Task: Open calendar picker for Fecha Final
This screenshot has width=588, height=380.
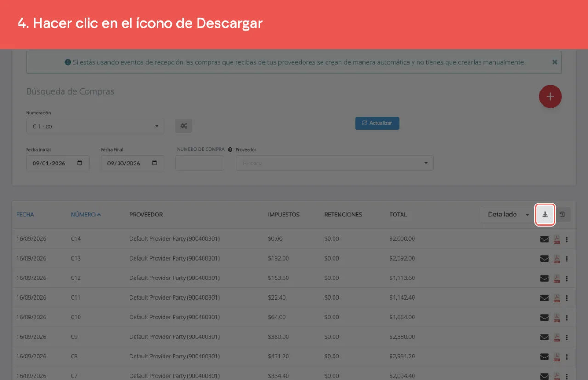Action: coord(154,163)
